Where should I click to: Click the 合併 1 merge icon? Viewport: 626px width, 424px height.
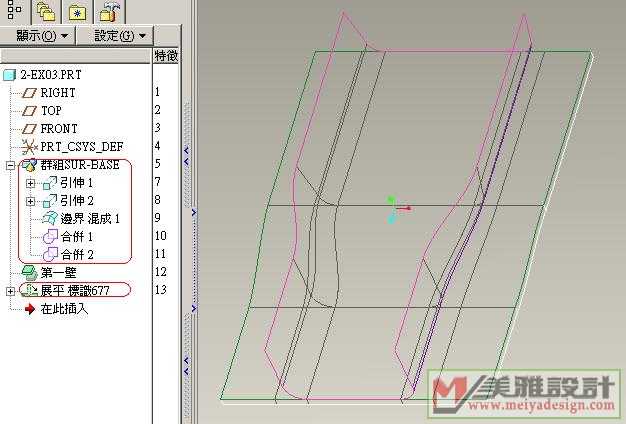click(x=50, y=237)
